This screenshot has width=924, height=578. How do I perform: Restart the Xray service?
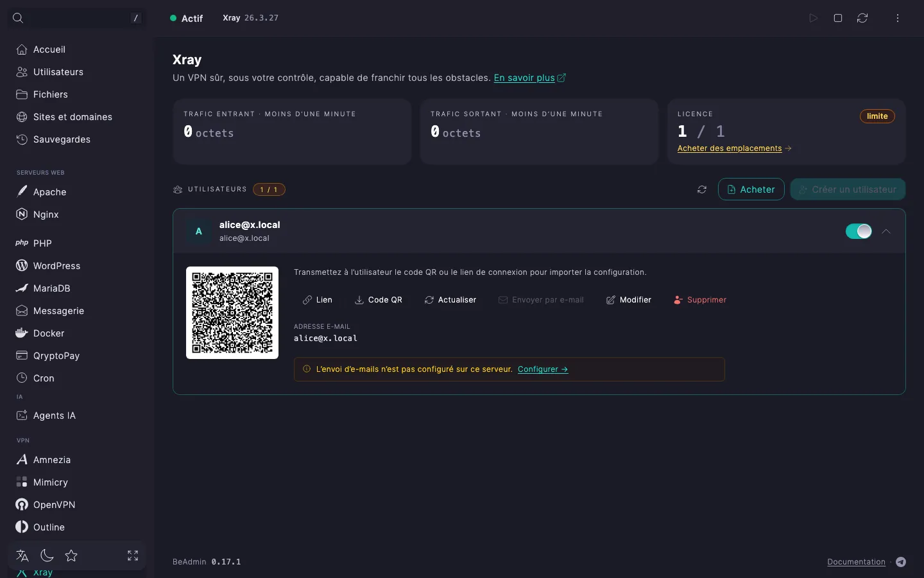862,18
